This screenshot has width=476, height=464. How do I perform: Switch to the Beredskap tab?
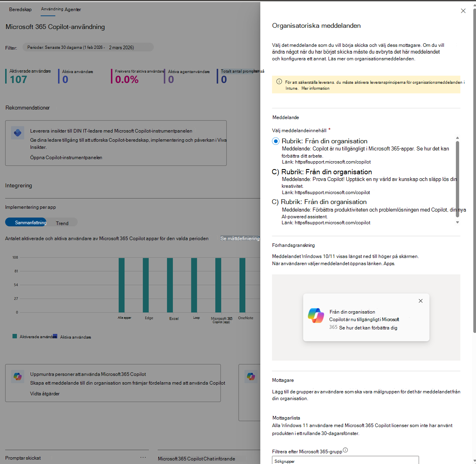point(20,10)
